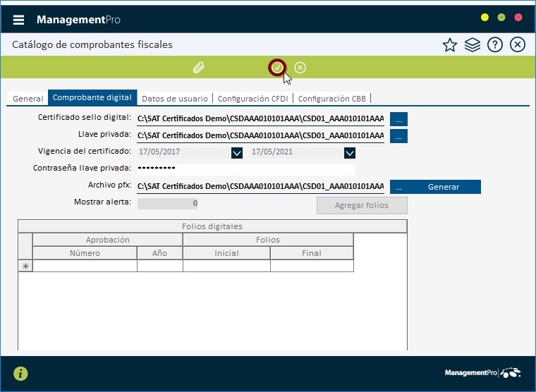Screen dimensions: 536x392
Task: Click the empty Número cell in new row
Action: pos(85,266)
